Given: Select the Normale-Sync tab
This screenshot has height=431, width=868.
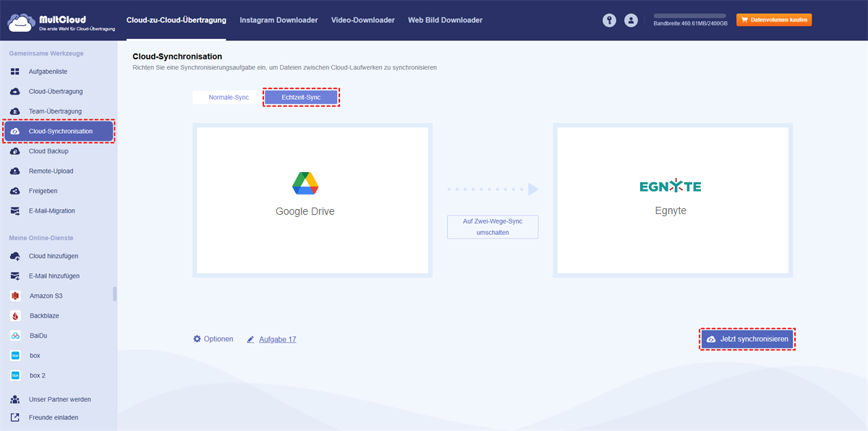Looking at the screenshot, I should click(x=229, y=97).
